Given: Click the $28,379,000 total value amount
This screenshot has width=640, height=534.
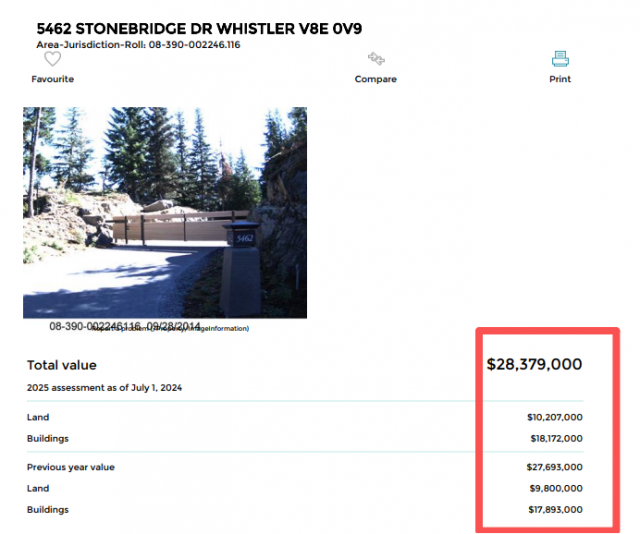Looking at the screenshot, I should tap(534, 364).
